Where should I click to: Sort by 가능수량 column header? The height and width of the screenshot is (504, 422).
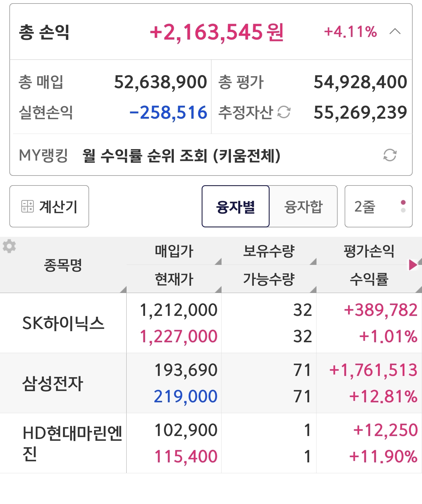(x=269, y=279)
